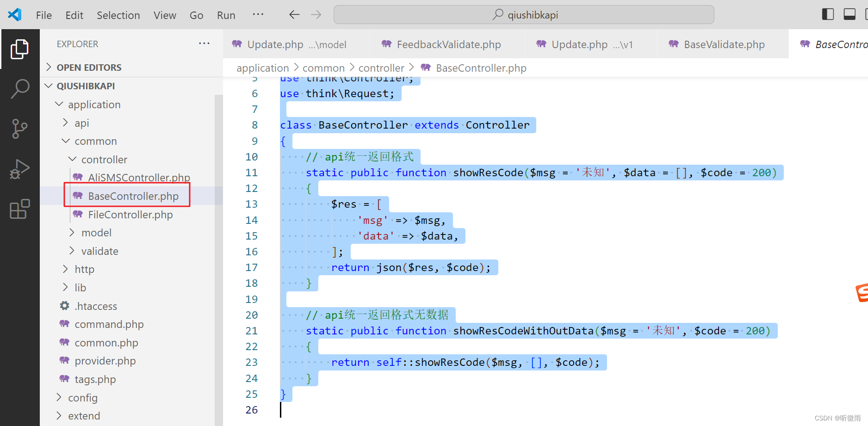Click BaseController.php in the breadcrumb
This screenshot has width=868, height=426.
[481, 68]
